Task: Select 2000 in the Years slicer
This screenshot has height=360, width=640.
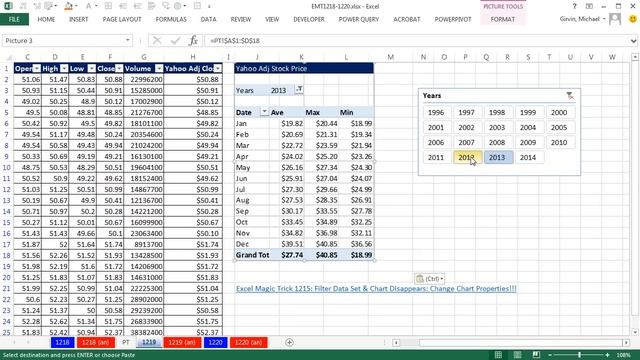Action: (x=559, y=112)
